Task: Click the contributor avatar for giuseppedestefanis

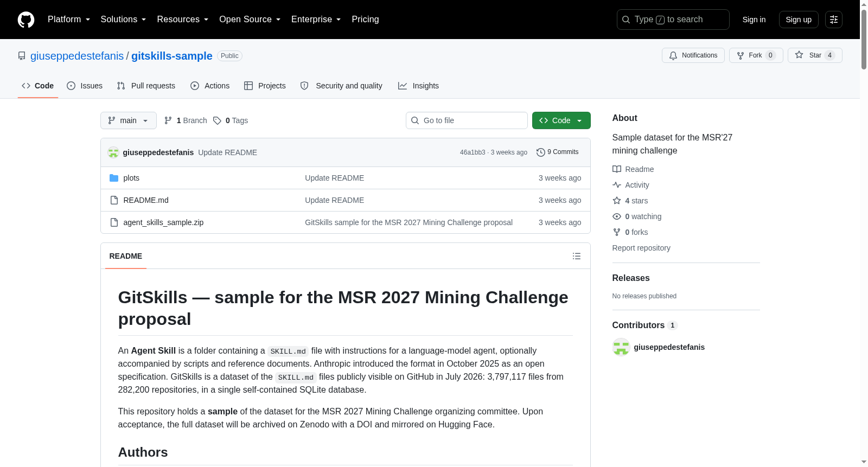Action: pyautogui.click(x=621, y=347)
